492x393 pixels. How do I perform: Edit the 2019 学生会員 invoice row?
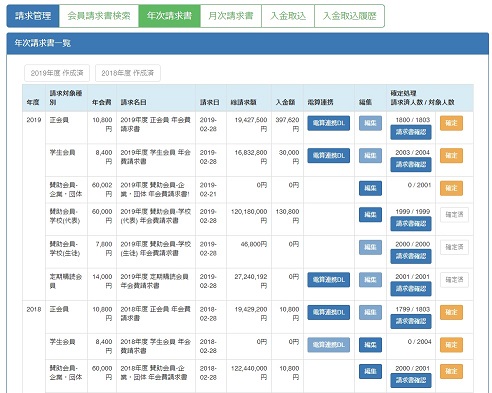(370, 156)
